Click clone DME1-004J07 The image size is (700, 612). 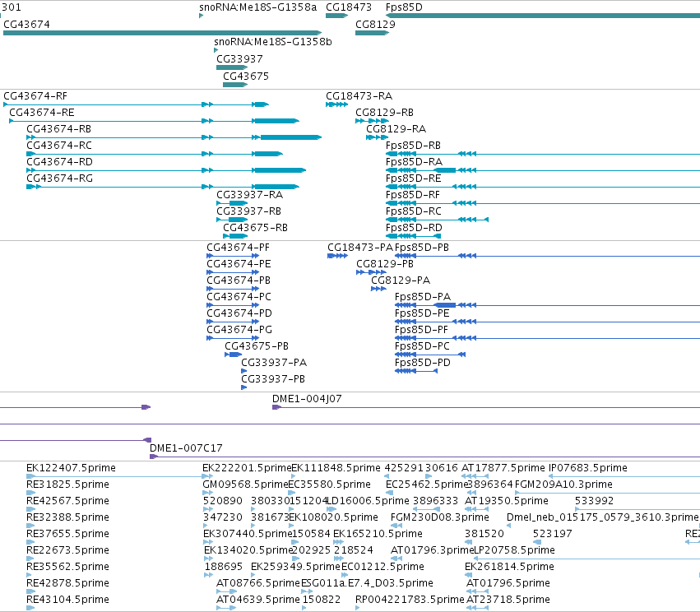(486, 407)
